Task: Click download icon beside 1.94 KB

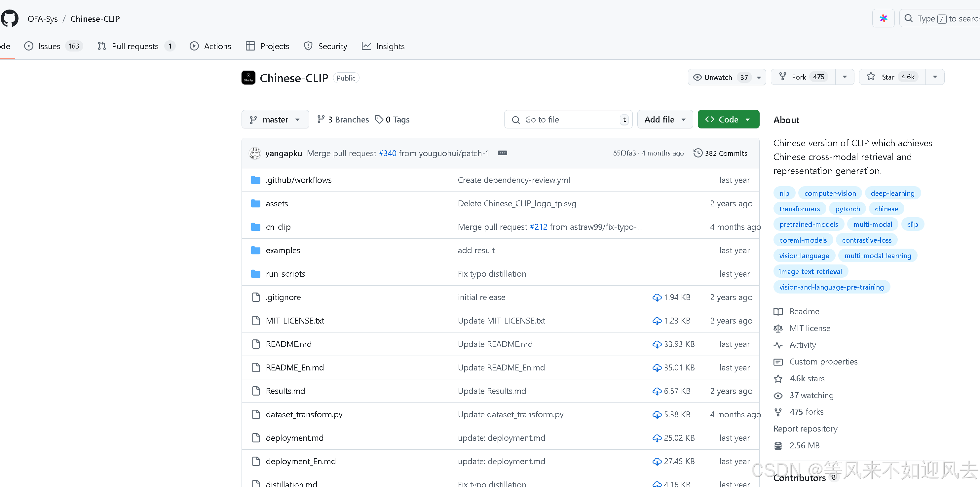Action: 657,297
